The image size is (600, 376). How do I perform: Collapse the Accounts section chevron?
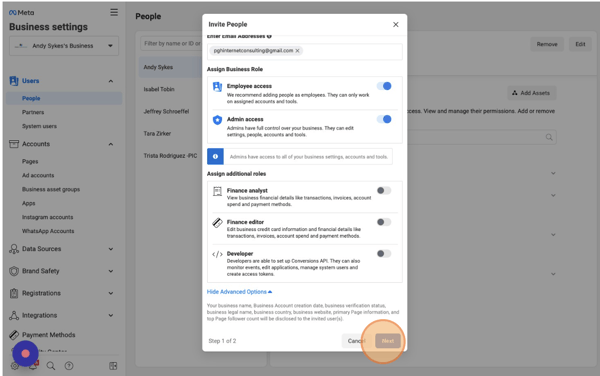111,144
